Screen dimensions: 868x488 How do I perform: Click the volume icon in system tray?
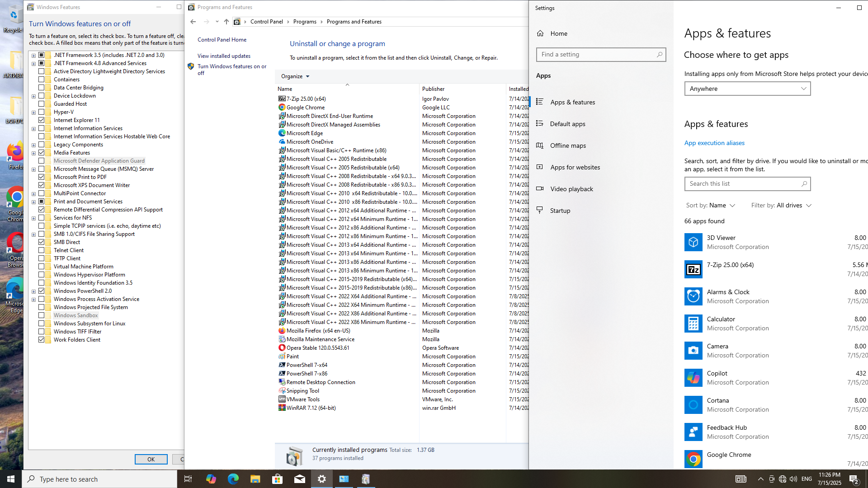793,479
